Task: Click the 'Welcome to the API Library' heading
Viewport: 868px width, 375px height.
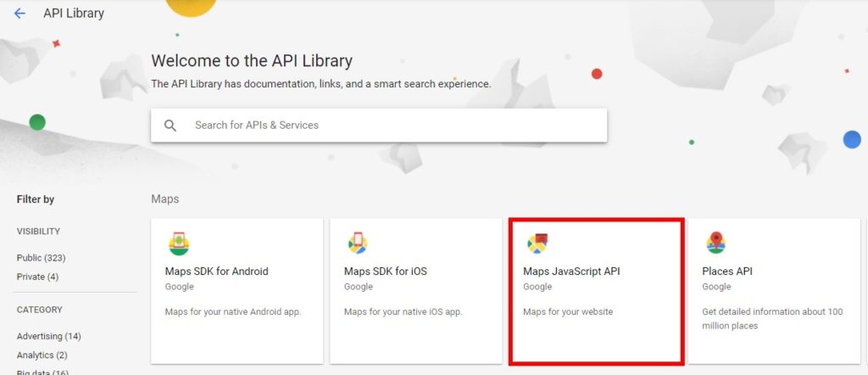Action: click(x=252, y=60)
